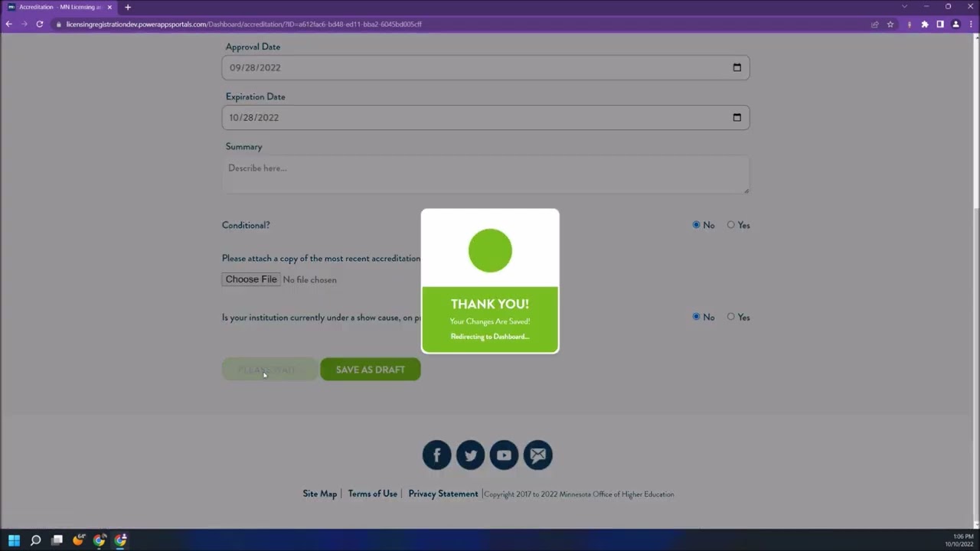Close the Accreditation tab
980x551 pixels.
(x=109, y=7)
